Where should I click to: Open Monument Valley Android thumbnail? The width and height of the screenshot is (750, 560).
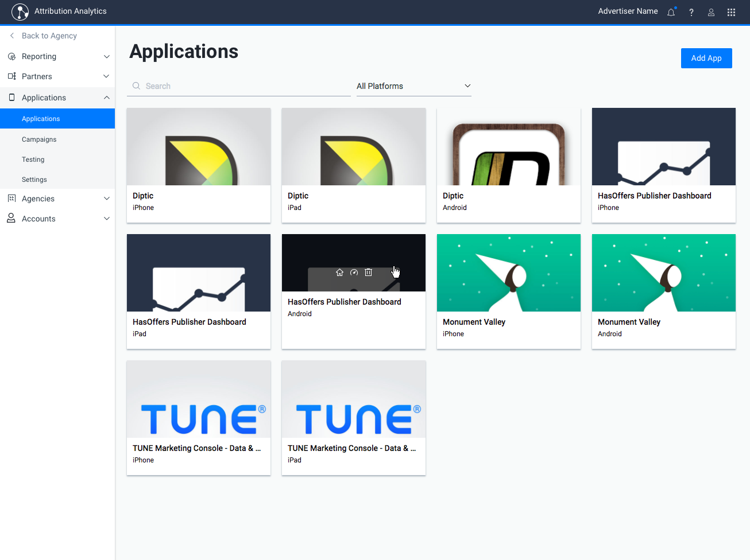click(664, 273)
